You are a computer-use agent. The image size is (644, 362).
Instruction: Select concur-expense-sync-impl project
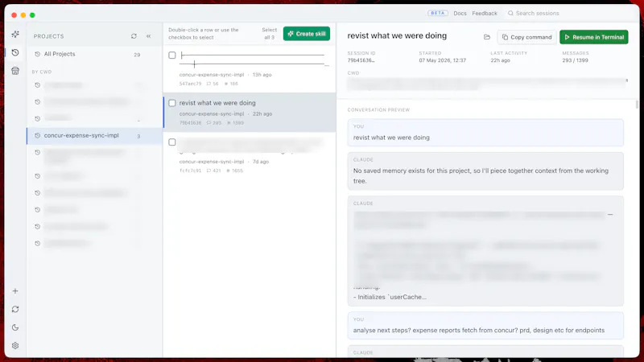[x=94, y=136]
